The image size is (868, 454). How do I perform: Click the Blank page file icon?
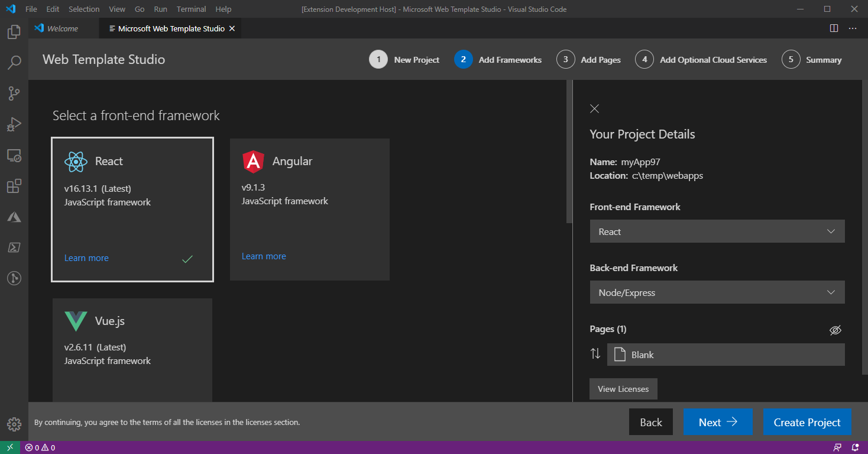[x=620, y=355]
